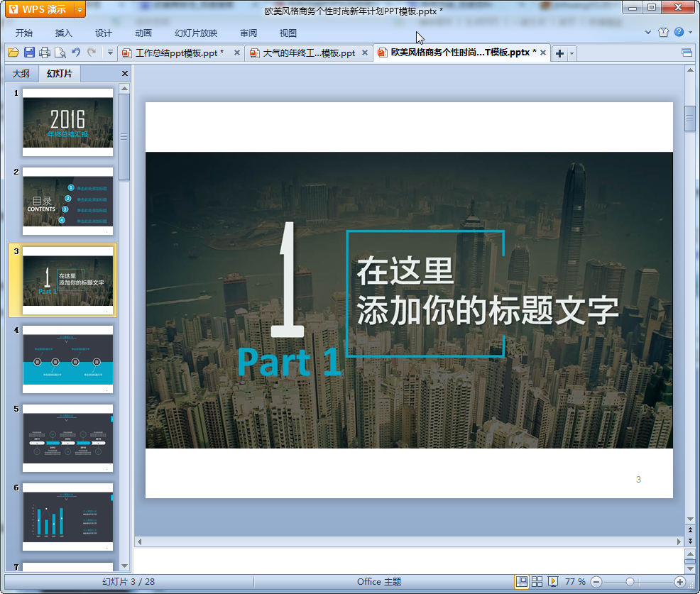Go to next slide double-arrow button
The image size is (700, 594).
690,541
